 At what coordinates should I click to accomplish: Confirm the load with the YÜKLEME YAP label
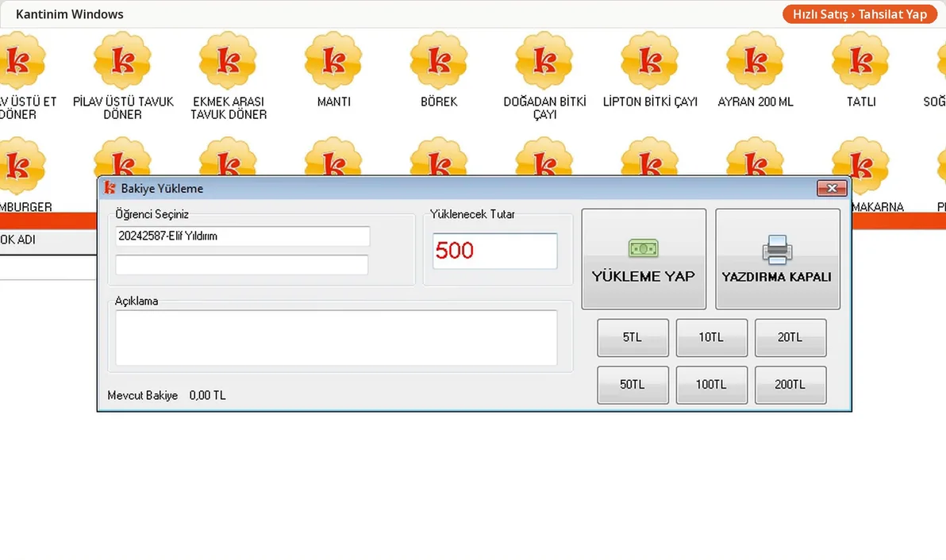(643, 277)
